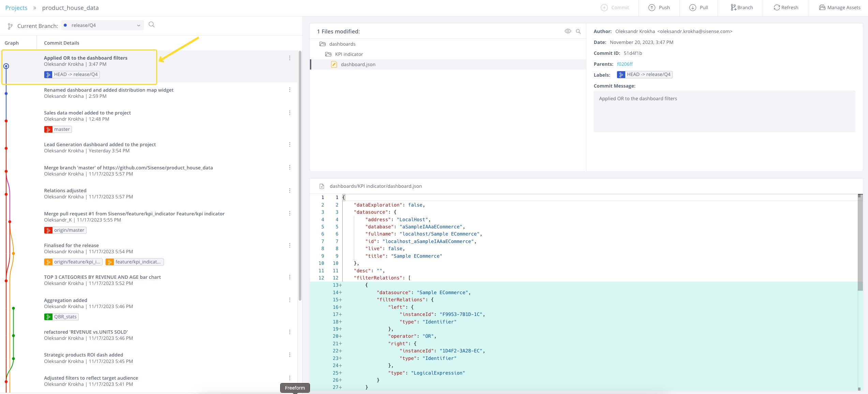Open the Branch action

click(x=742, y=7)
